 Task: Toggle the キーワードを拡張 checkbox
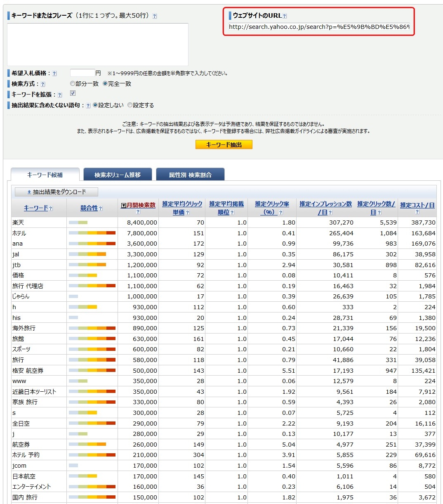[x=73, y=93]
